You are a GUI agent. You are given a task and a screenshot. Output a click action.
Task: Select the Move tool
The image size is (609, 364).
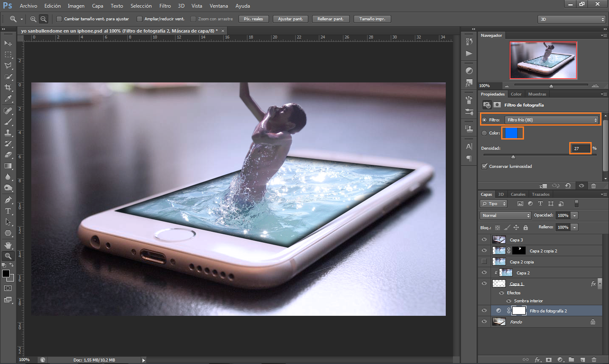pyautogui.click(x=8, y=43)
